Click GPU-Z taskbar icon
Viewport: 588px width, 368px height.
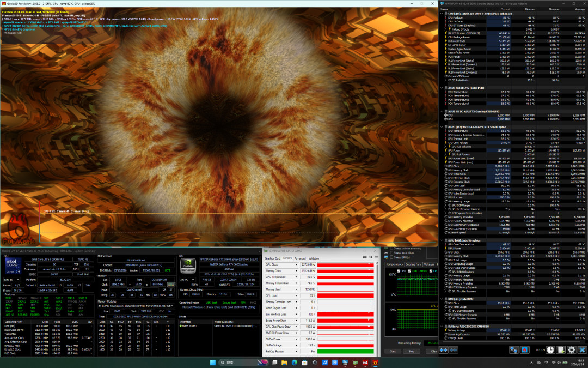coord(355,363)
